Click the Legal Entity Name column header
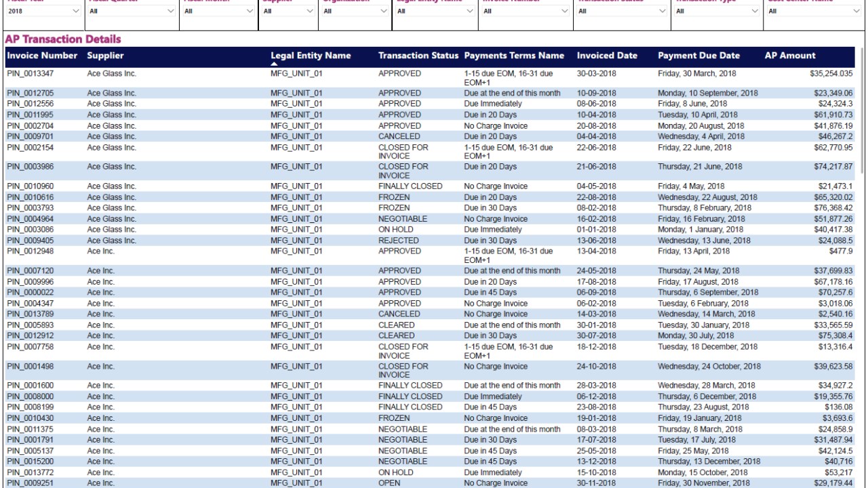The height and width of the screenshot is (488, 868). click(x=311, y=56)
